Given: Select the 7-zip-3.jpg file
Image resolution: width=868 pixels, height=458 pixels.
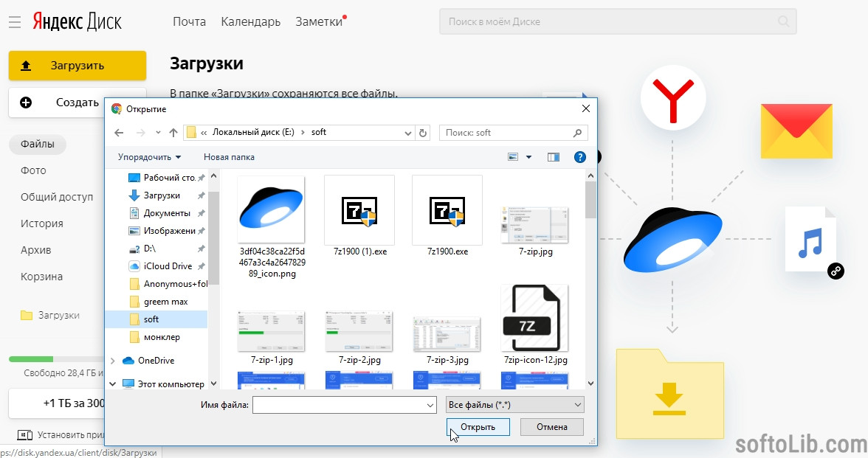Looking at the screenshot, I should coord(447,339).
